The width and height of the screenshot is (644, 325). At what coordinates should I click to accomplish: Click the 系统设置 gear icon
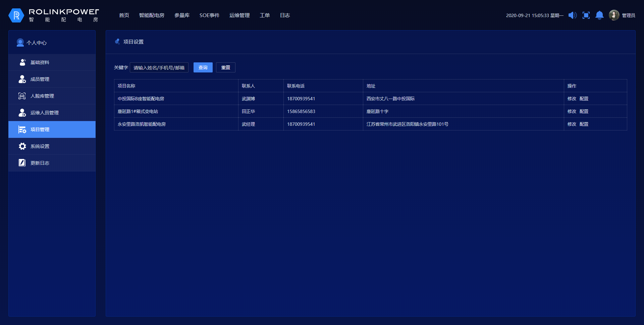[x=22, y=146]
